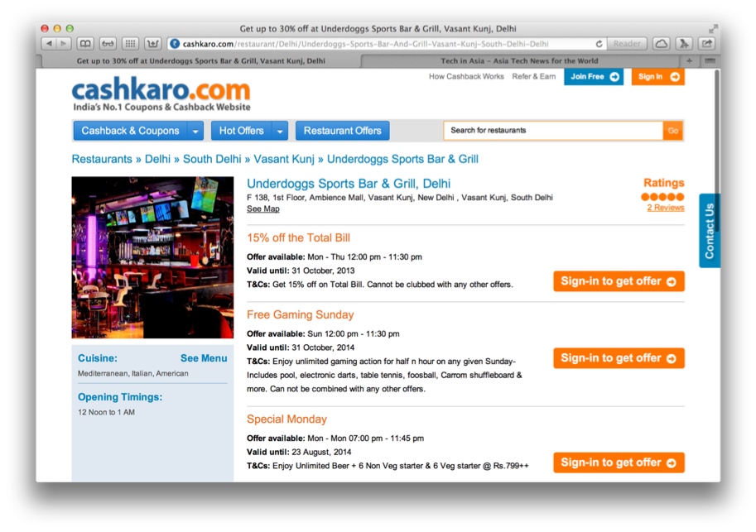Open the See Menu link
This screenshot has width=756, height=532.
pos(204,358)
